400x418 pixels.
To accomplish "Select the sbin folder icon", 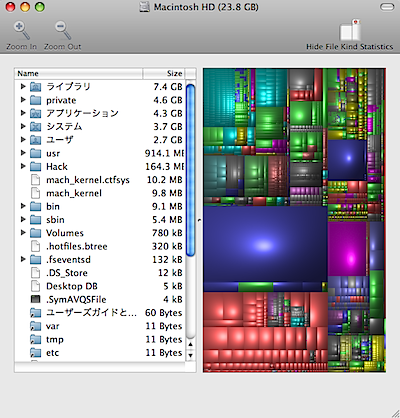I will [x=35, y=220].
